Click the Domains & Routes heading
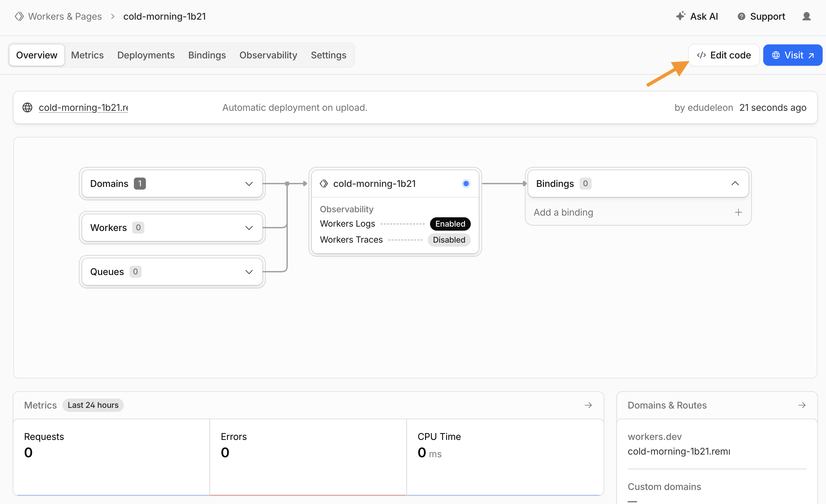Screen dimensions: 826x504 667,405
